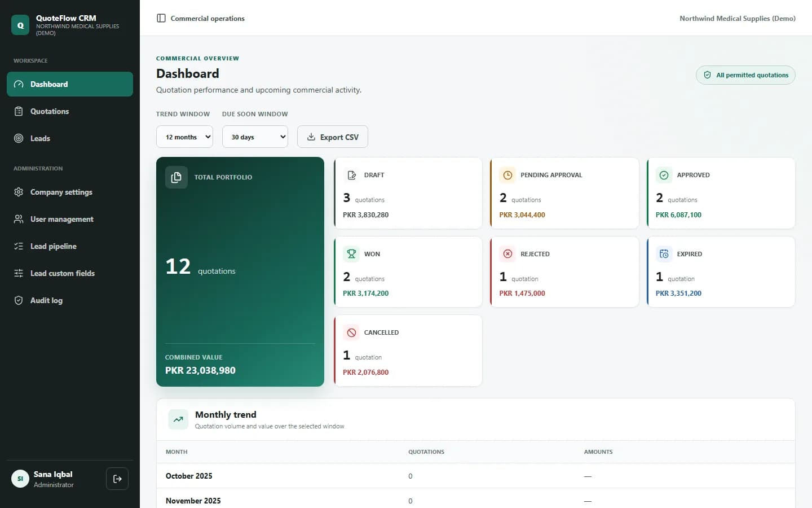812x508 pixels.
Task: Open Lead custom fields page
Action: [x=70, y=273]
